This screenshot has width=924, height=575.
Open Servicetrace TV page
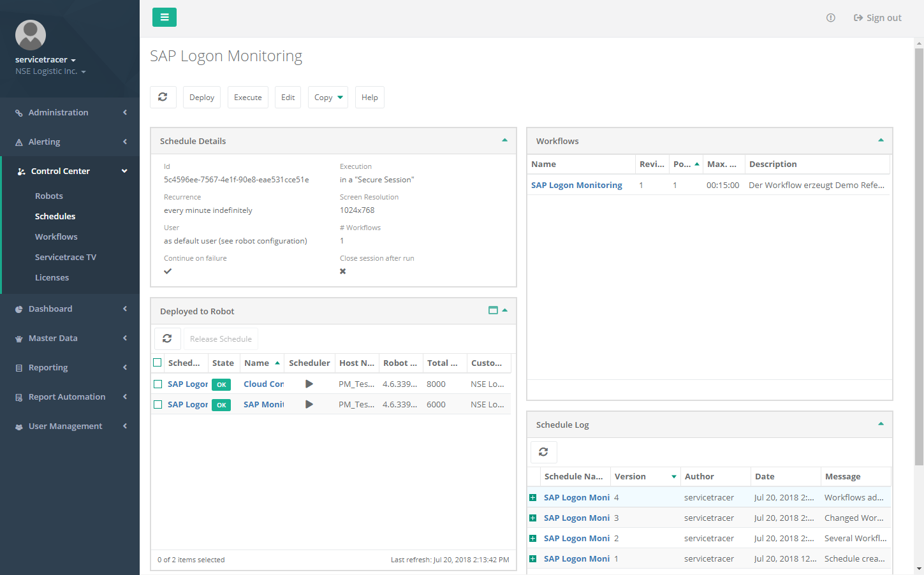coord(66,257)
